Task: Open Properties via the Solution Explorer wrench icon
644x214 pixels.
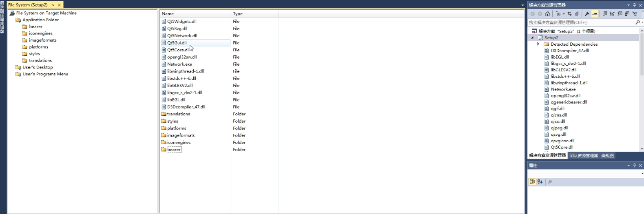Action: coord(587,14)
